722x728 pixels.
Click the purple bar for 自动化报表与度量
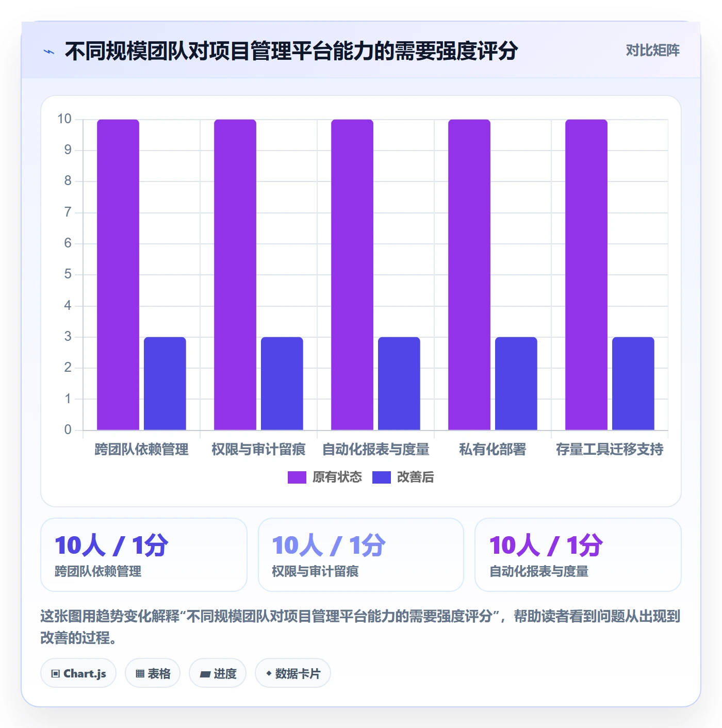(352, 275)
